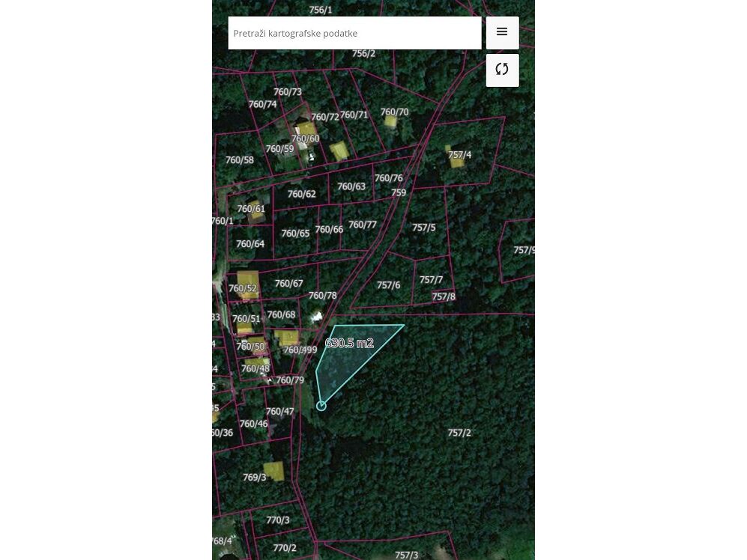The height and width of the screenshot is (560, 747).
Task: Click road parcel label 759
Action: 399,192
